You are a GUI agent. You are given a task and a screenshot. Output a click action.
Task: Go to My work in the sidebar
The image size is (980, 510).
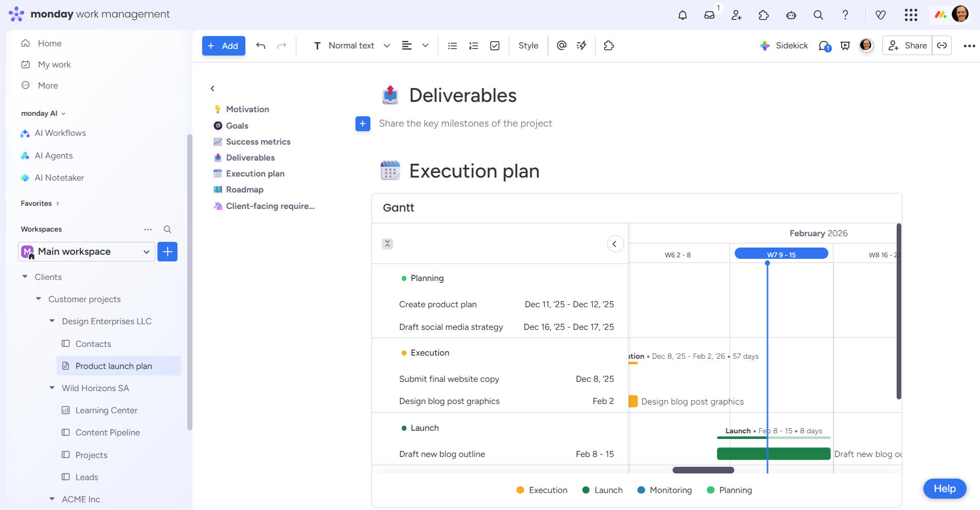pyautogui.click(x=54, y=64)
